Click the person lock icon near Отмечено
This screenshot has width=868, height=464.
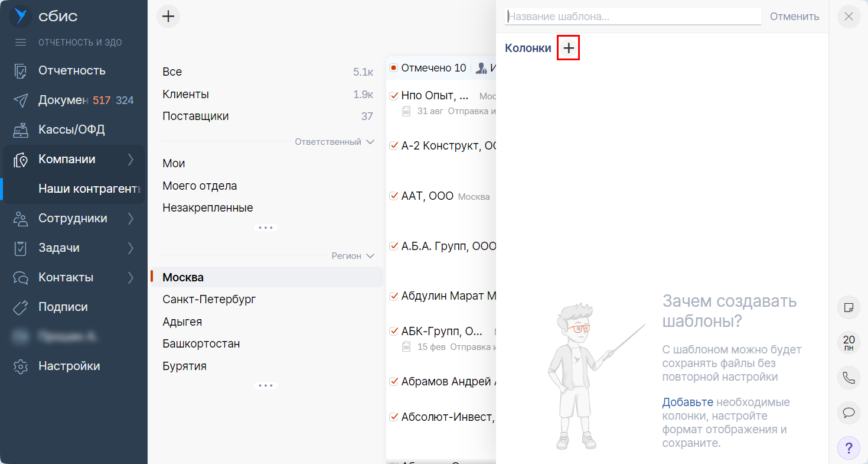click(481, 69)
